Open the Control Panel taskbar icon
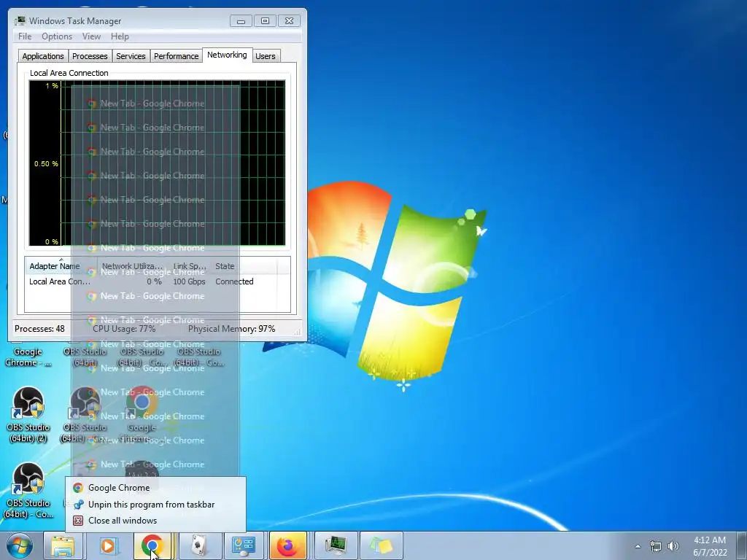The width and height of the screenshot is (747, 560). pos(244,545)
